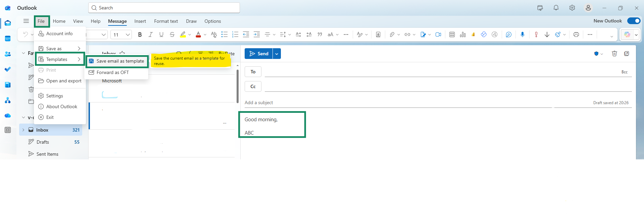
Task: Mark message as high importance
Action: coord(536,34)
